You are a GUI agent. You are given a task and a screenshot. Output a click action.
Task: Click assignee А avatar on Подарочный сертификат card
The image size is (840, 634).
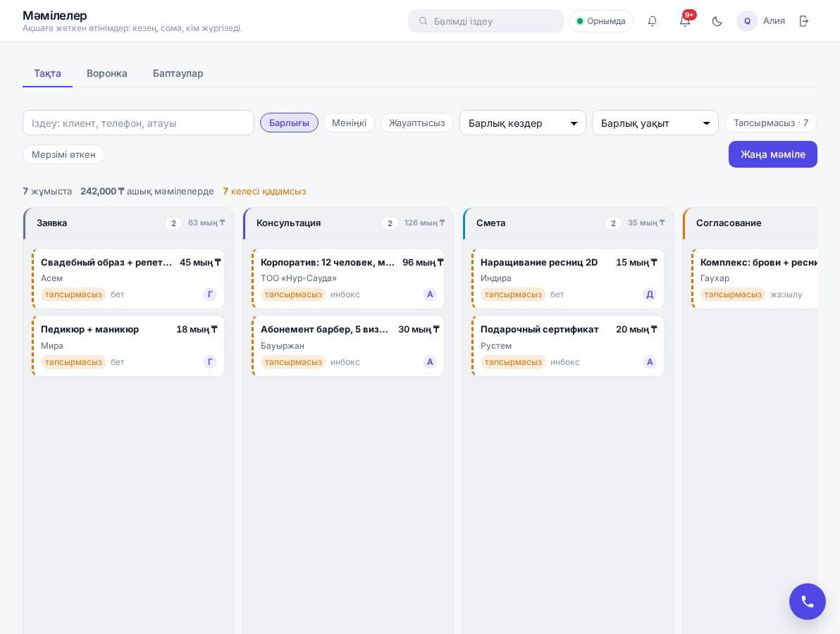[x=649, y=362]
